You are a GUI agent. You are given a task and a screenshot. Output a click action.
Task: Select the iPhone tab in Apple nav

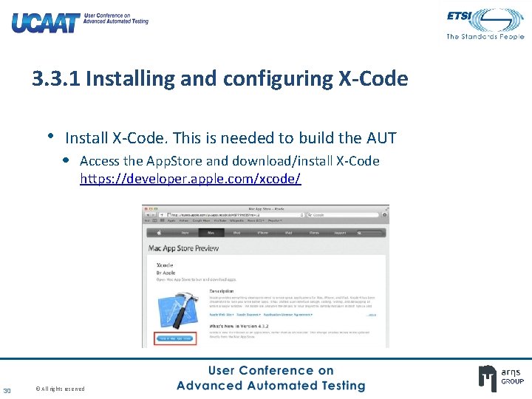click(263, 233)
